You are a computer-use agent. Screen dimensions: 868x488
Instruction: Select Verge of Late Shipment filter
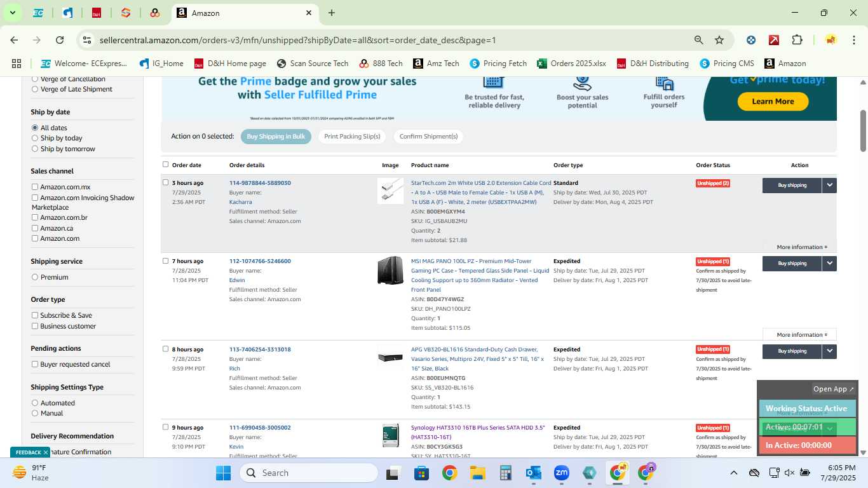click(x=35, y=90)
